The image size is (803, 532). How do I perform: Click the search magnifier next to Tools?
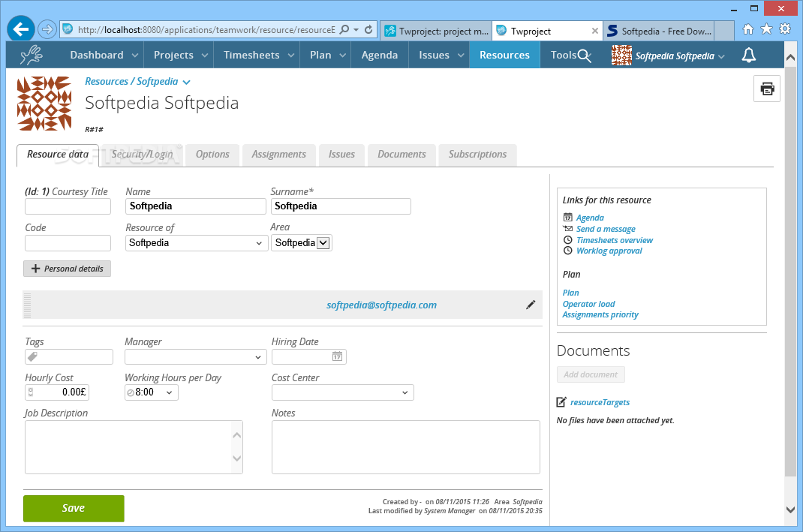pyautogui.click(x=585, y=56)
